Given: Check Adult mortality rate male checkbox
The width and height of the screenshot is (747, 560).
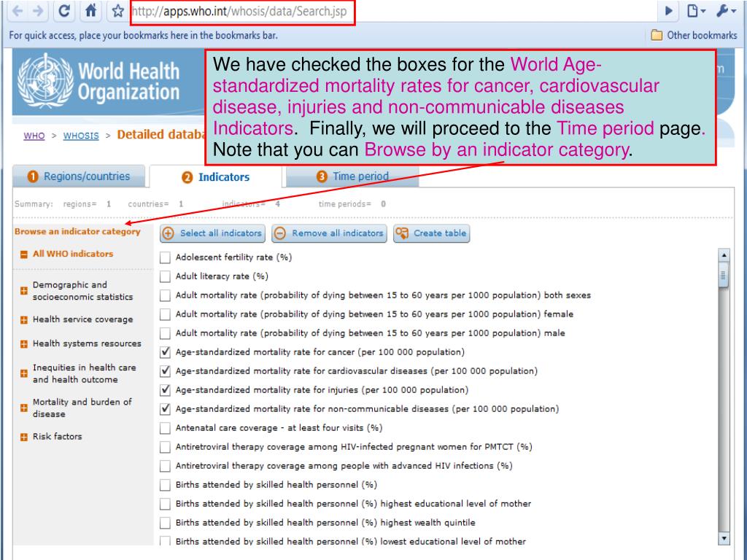Looking at the screenshot, I should (165, 333).
